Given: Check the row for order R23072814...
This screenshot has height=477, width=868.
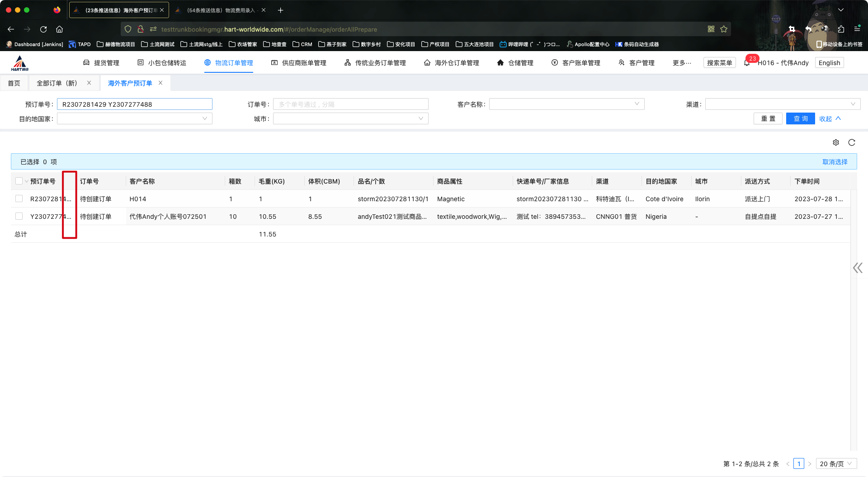Looking at the screenshot, I should tap(19, 199).
